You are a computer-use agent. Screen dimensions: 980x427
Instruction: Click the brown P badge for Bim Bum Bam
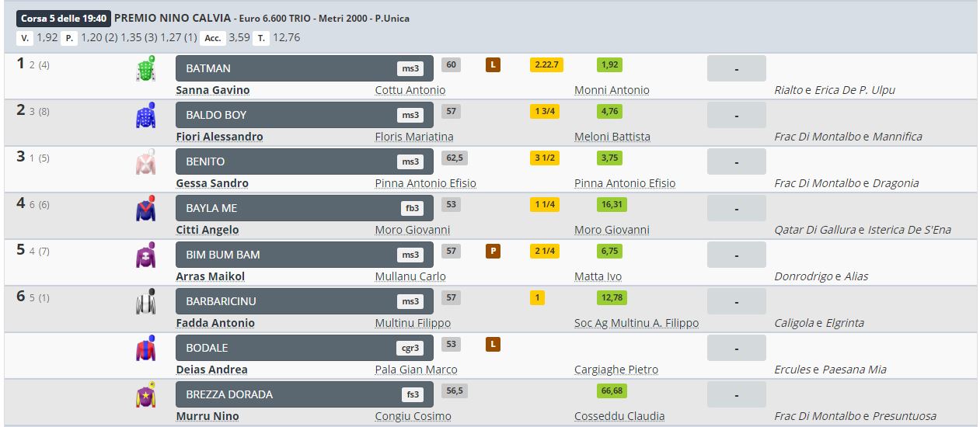click(x=492, y=252)
